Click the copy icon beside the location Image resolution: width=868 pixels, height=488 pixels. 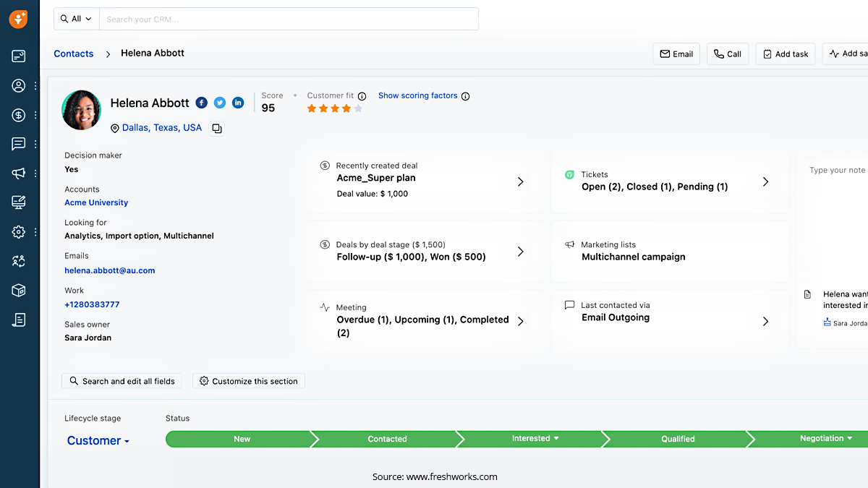coord(217,129)
